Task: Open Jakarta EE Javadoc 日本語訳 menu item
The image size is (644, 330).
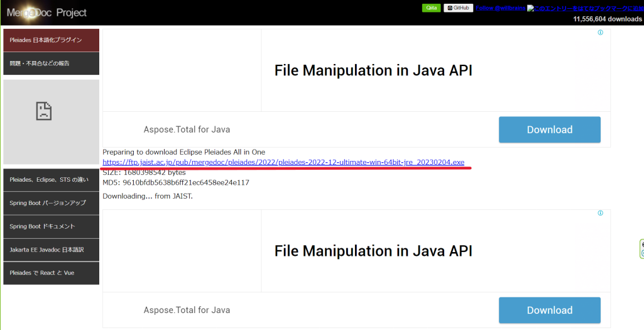Action: click(x=52, y=250)
